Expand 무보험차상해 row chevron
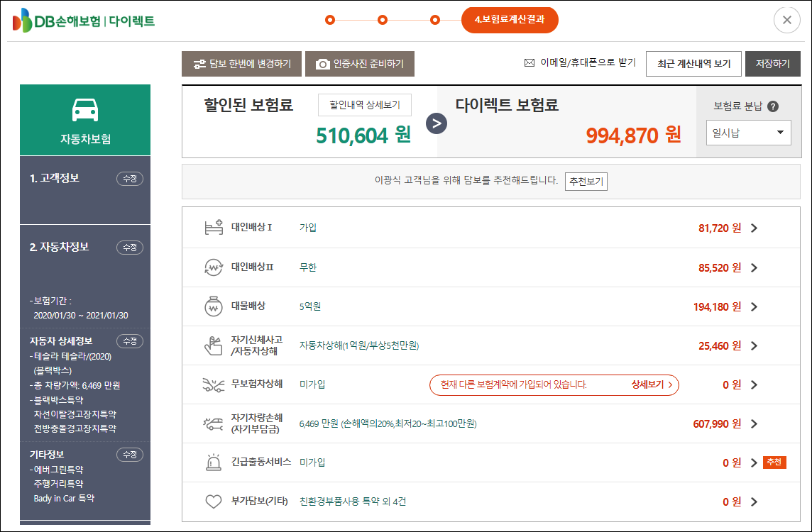The image size is (812, 532). click(754, 384)
